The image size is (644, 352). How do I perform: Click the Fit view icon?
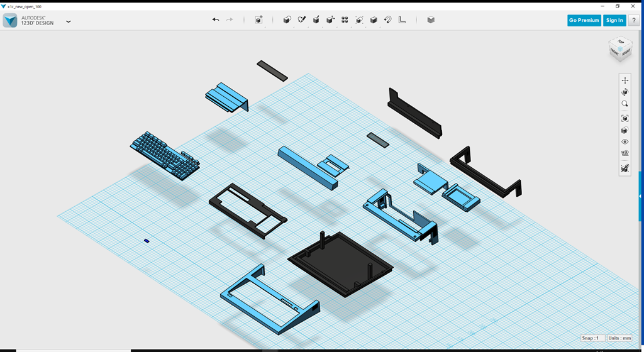tap(625, 118)
